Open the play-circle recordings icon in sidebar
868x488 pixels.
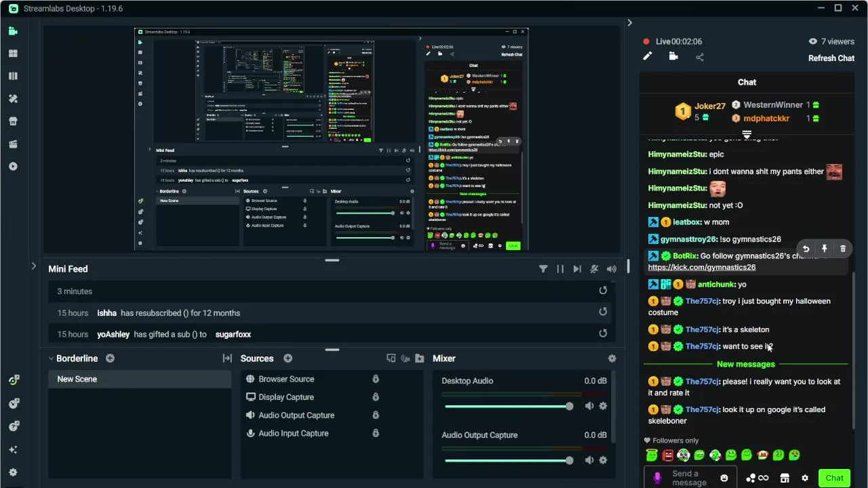[x=13, y=167]
